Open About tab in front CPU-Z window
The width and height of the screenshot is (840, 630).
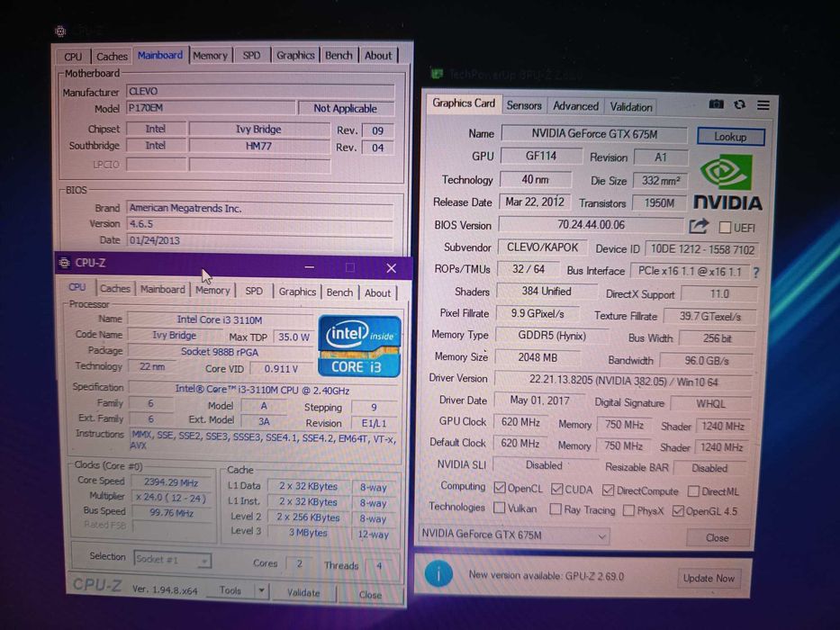(x=377, y=293)
